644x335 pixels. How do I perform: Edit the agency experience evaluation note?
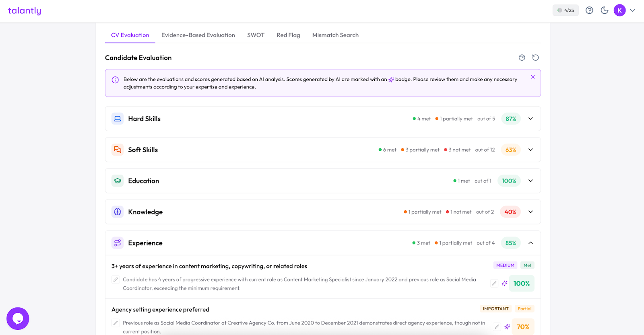click(x=116, y=323)
